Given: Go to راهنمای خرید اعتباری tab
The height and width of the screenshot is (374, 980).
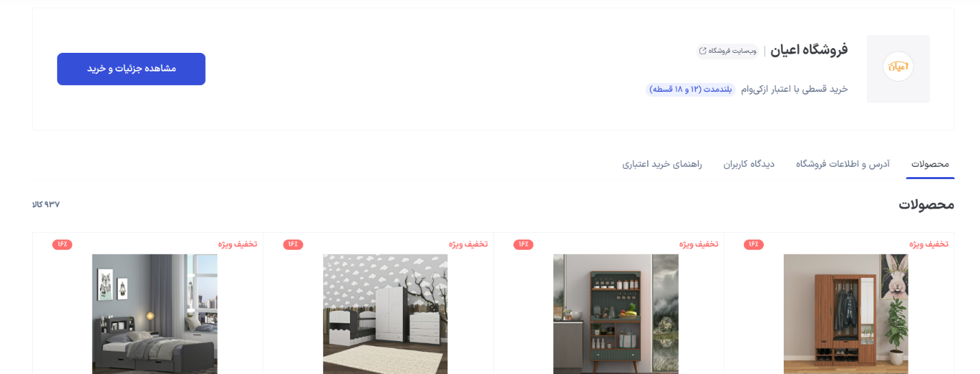Looking at the screenshot, I should pos(662,164).
